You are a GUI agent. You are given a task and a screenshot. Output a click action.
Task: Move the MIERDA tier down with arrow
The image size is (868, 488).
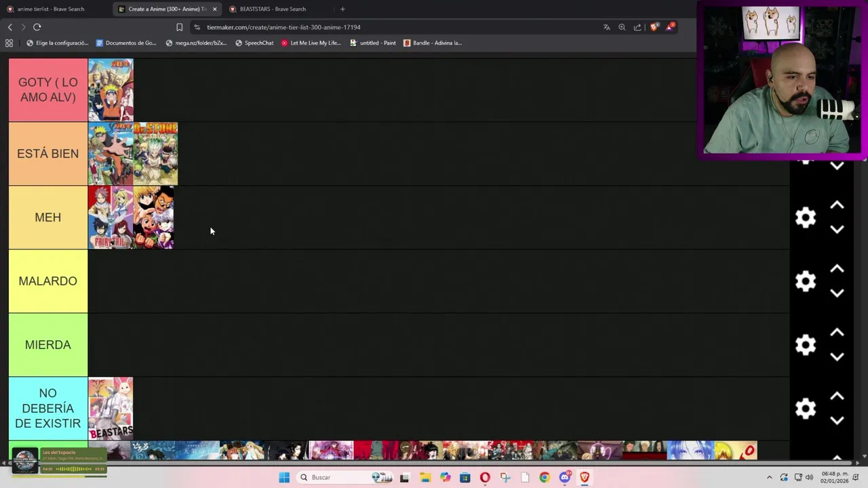(837, 357)
